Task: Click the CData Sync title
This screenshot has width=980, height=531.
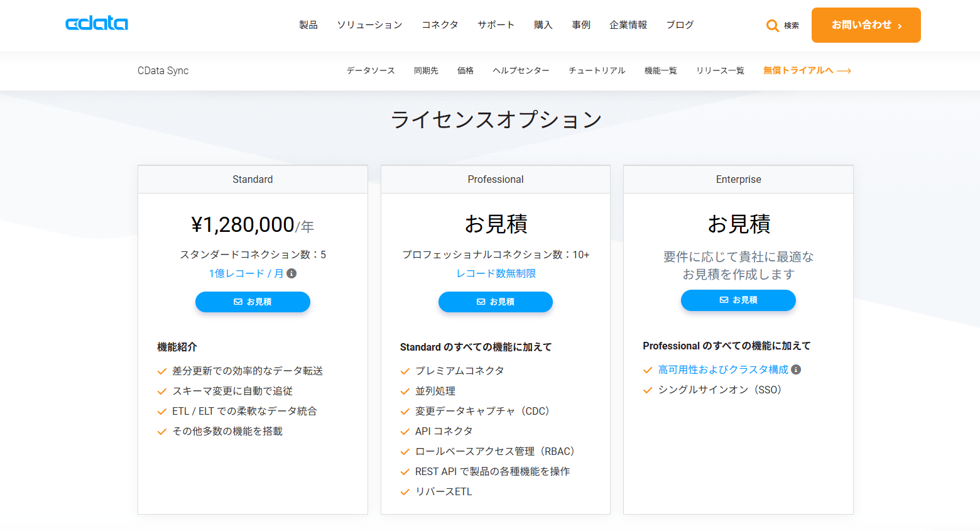Action: coord(163,70)
